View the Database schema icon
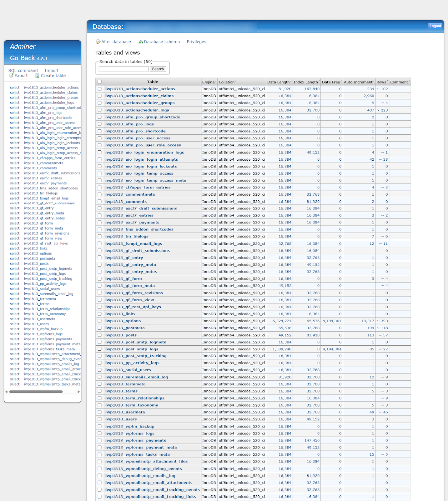This screenshot has height=501, width=448. [141, 41]
